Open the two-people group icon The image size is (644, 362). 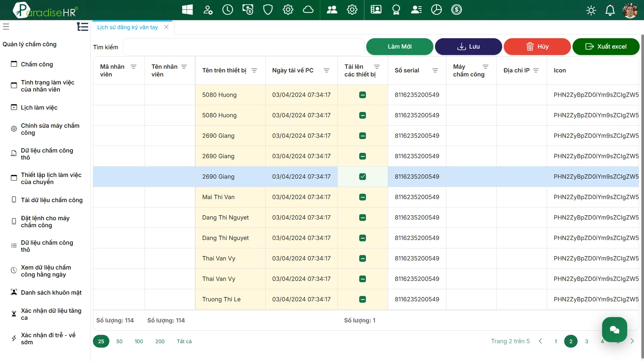332,10
